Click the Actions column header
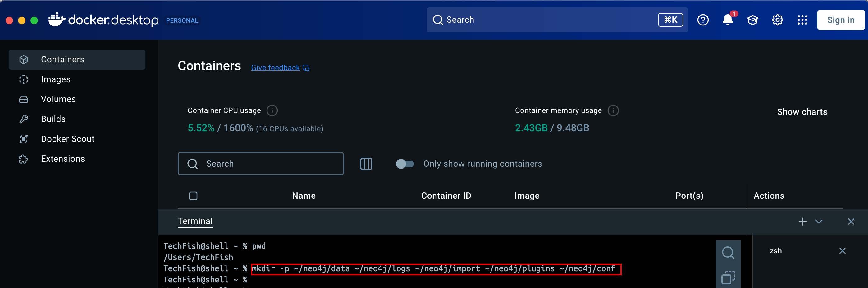 tap(769, 196)
